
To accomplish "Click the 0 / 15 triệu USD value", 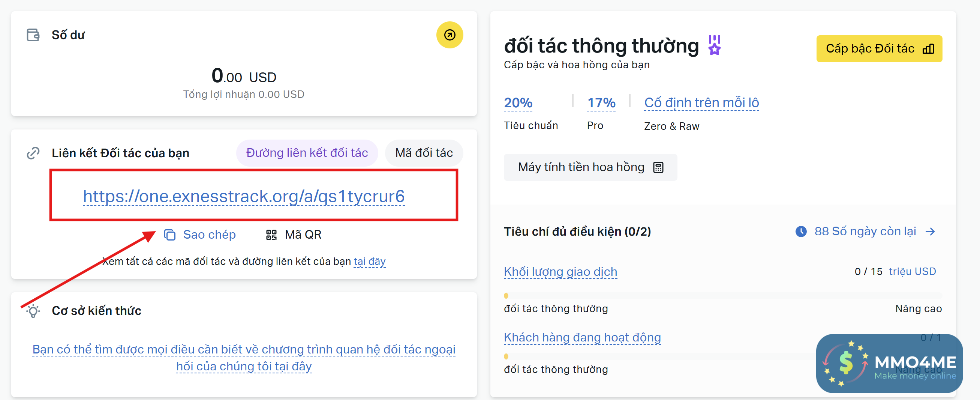I will [895, 272].
